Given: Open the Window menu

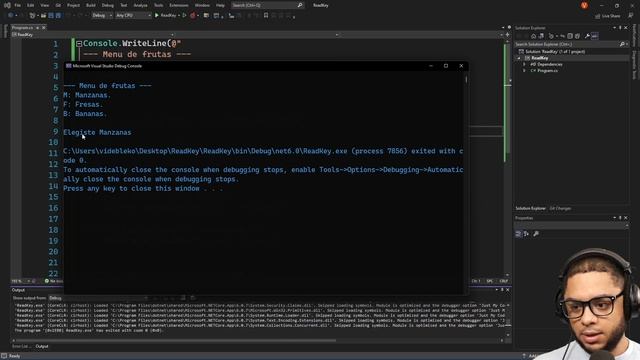Looking at the screenshot, I should [x=202, y=5].
